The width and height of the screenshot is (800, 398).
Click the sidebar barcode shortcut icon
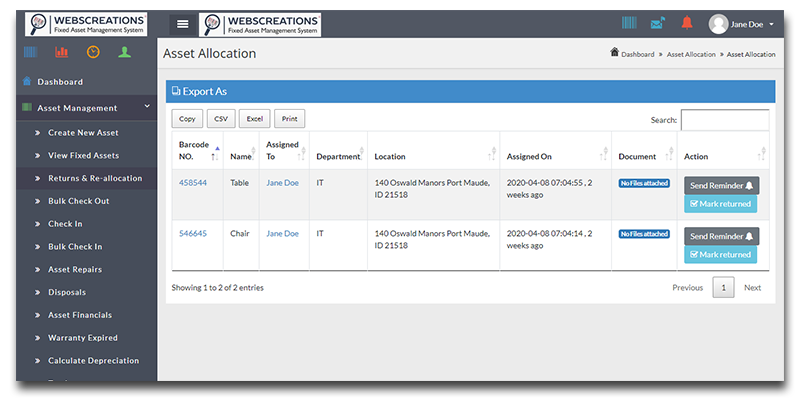point(30,52)
